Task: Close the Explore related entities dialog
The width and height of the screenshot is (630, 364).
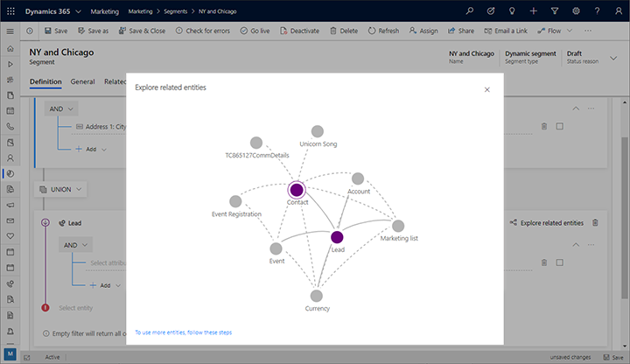Action: [487, 89]
